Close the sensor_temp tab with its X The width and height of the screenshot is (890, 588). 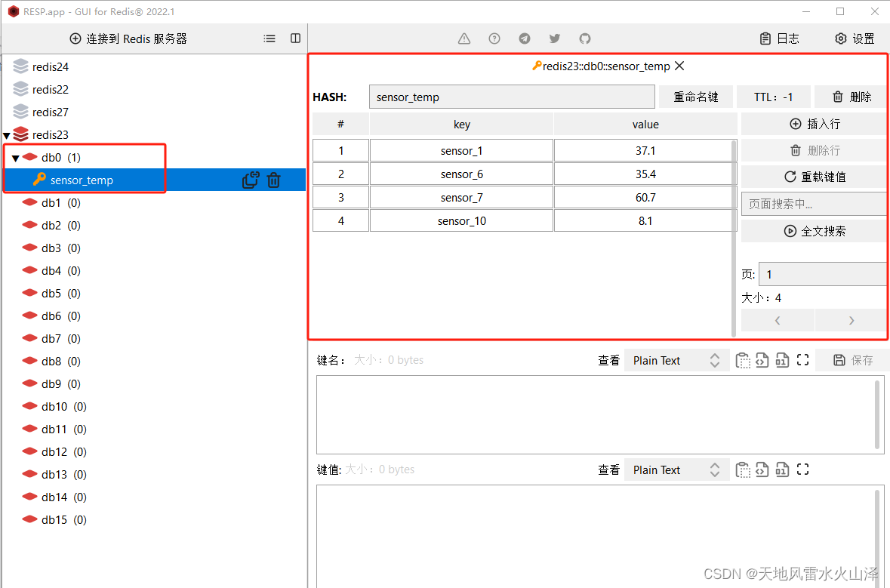click(x=679, y=66)
